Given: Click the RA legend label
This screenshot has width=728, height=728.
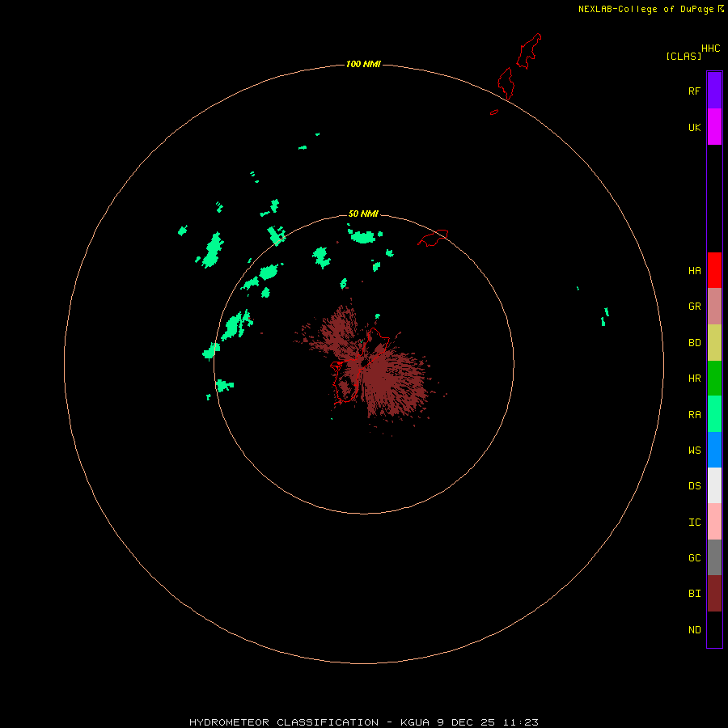Looking at the screenshot, I should point(694,415).
